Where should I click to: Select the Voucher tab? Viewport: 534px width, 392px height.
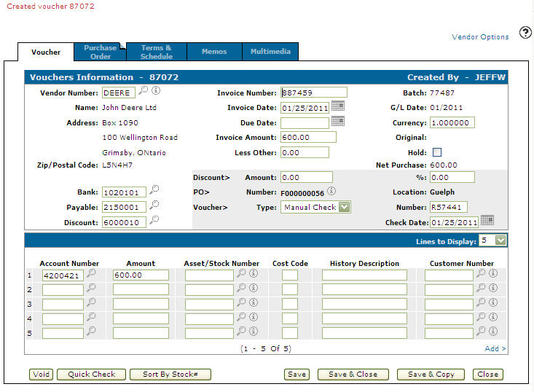click(46, 52)
